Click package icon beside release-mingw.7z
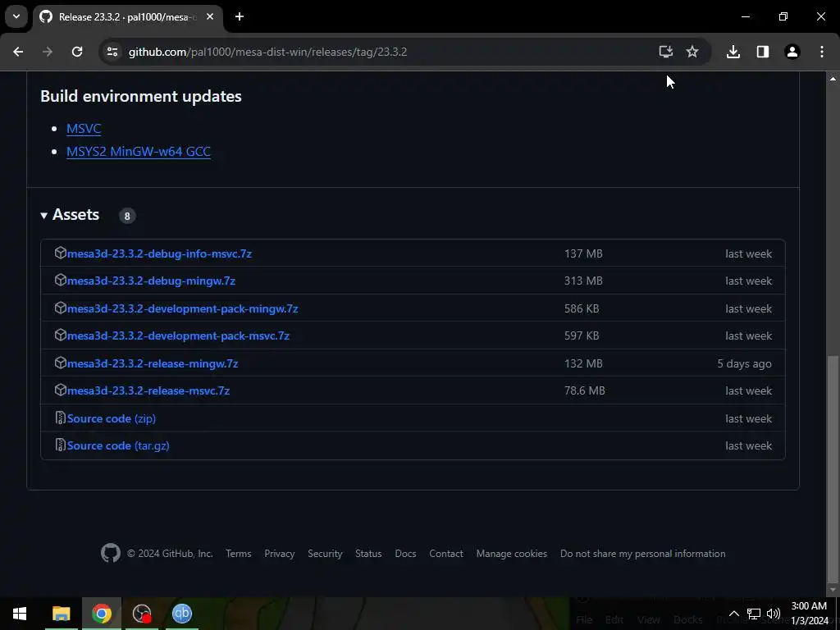Viewport: 840px width, 630px height. click(61, 363)
